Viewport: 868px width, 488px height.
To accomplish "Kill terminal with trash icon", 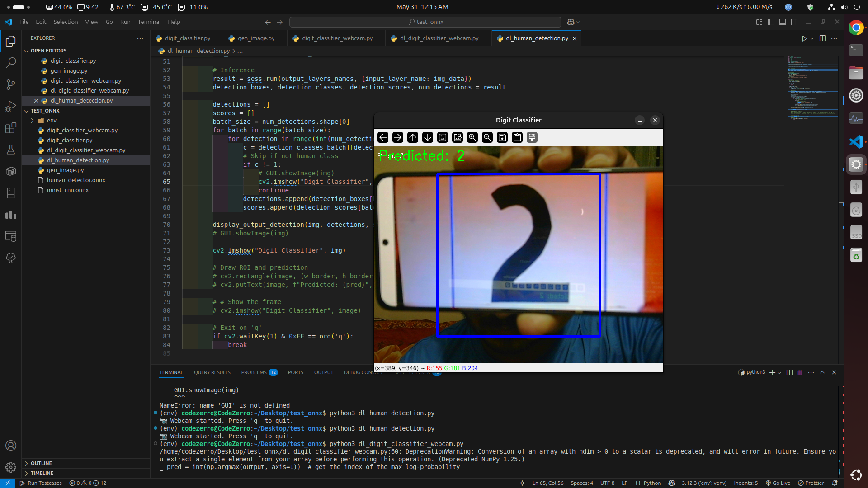I will click(x=800, y=372).
